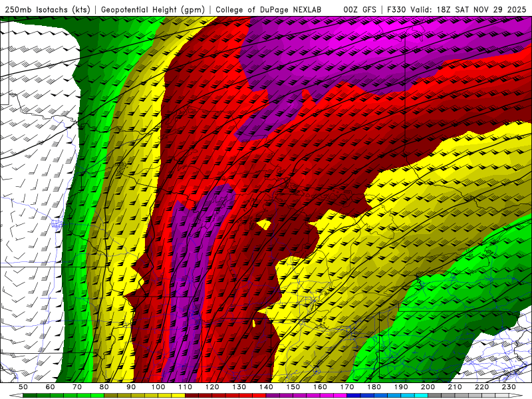Click the 90 value on the legend scale
The width and height of the screenshot is (532, 399).
click(131, 387)
